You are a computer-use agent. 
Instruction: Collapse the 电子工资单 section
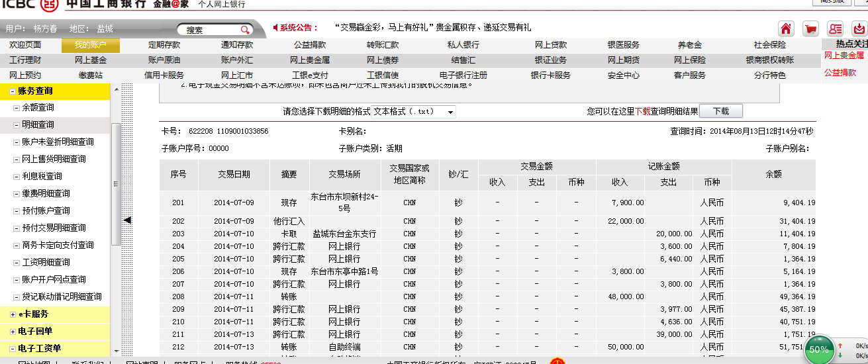[x=13, y=348]
